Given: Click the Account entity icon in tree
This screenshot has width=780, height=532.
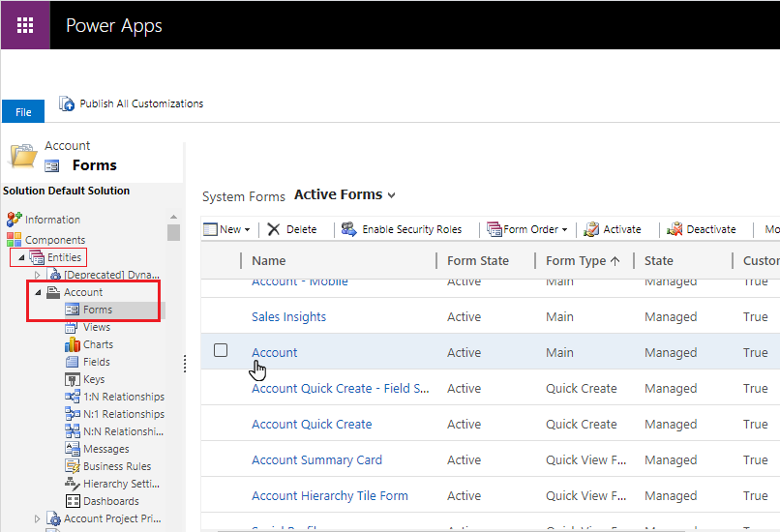Looking at the screenshot, I should 53,292.
